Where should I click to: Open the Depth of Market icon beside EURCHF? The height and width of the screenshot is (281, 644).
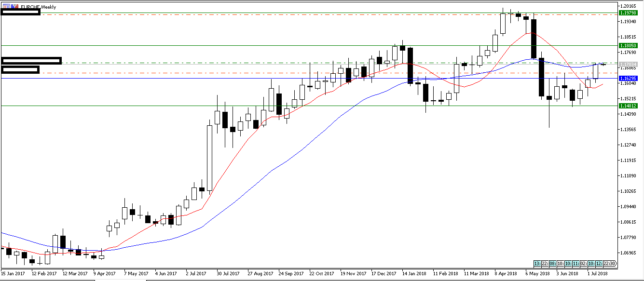pos(15,6)
